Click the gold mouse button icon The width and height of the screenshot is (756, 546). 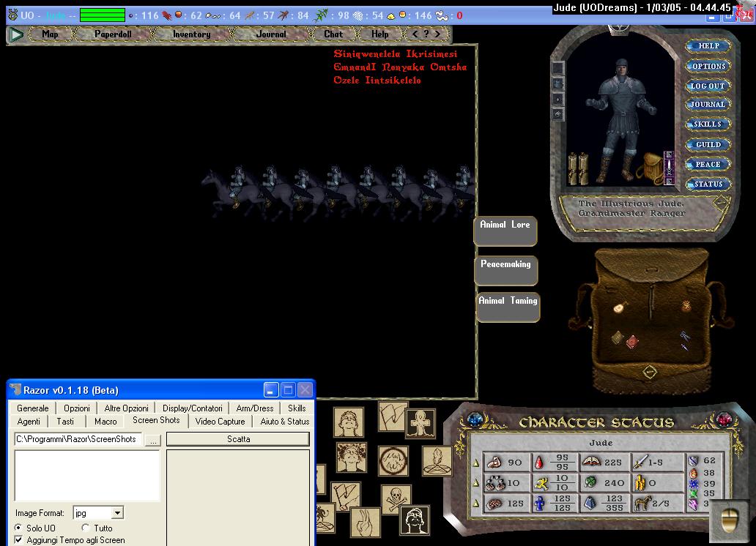730,520
